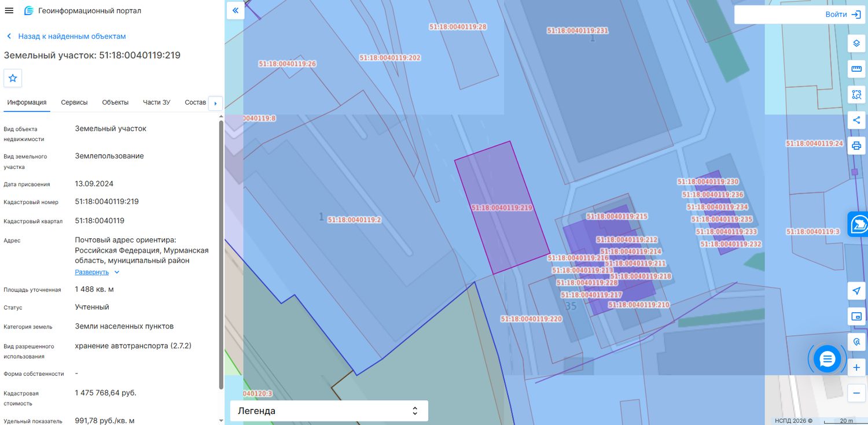Open the hamburger main menu
Screen dimensions: 868x425
[x=9, y=11]
